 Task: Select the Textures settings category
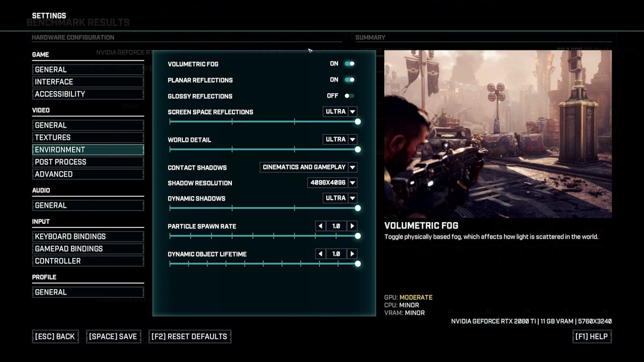pos(88,137)
